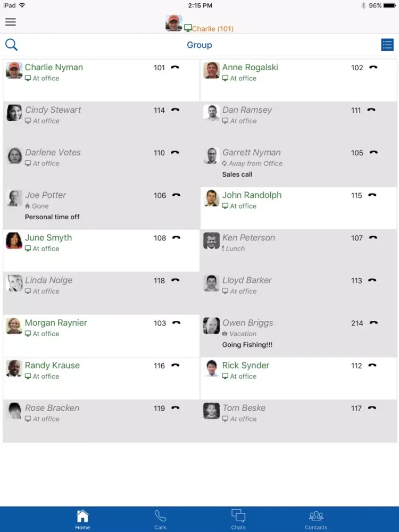Dial Garrett Nyman with handset icon
The width and height of the screenshot is (399, 532).
373,153
